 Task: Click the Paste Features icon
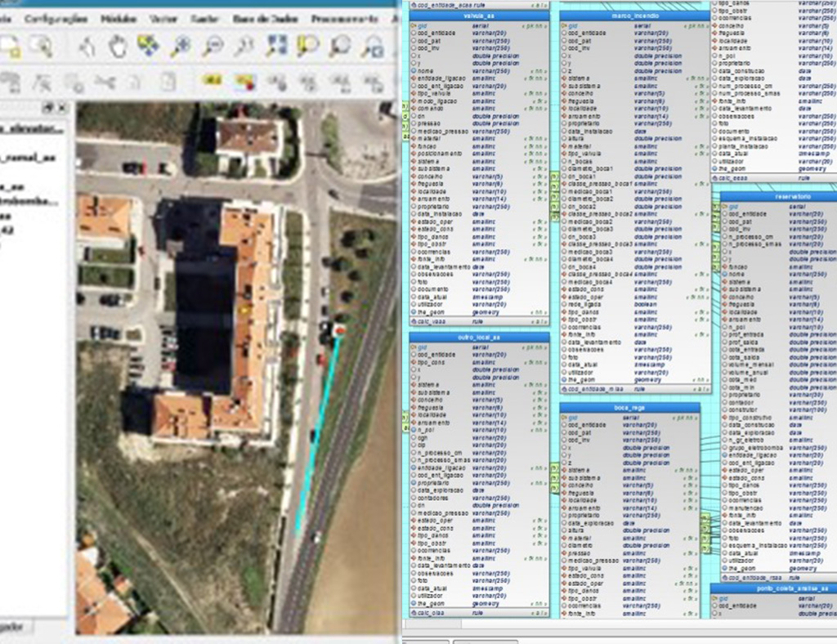168,83
